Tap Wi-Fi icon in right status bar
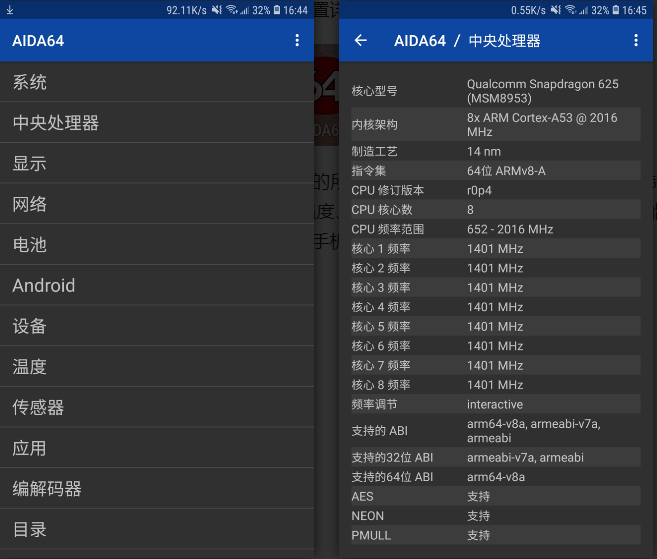 pos(570,10)
